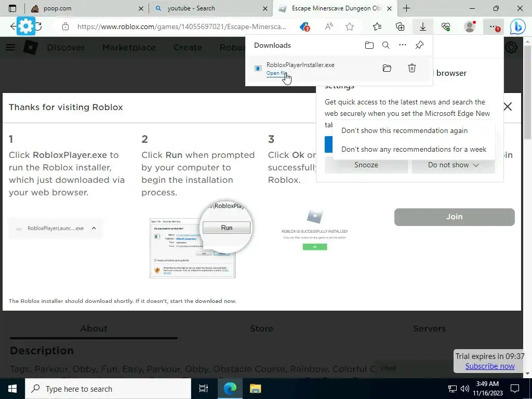Open the Roblox settings gear icon
Screen dimensions: 532x399
click(x=511, y=47)
